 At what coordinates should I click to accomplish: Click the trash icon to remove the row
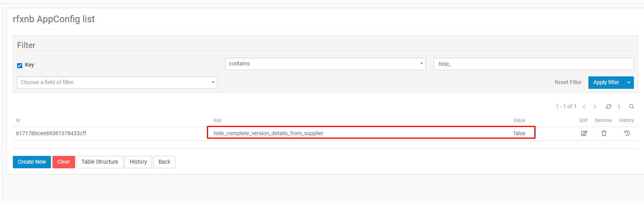click(604, 133)
